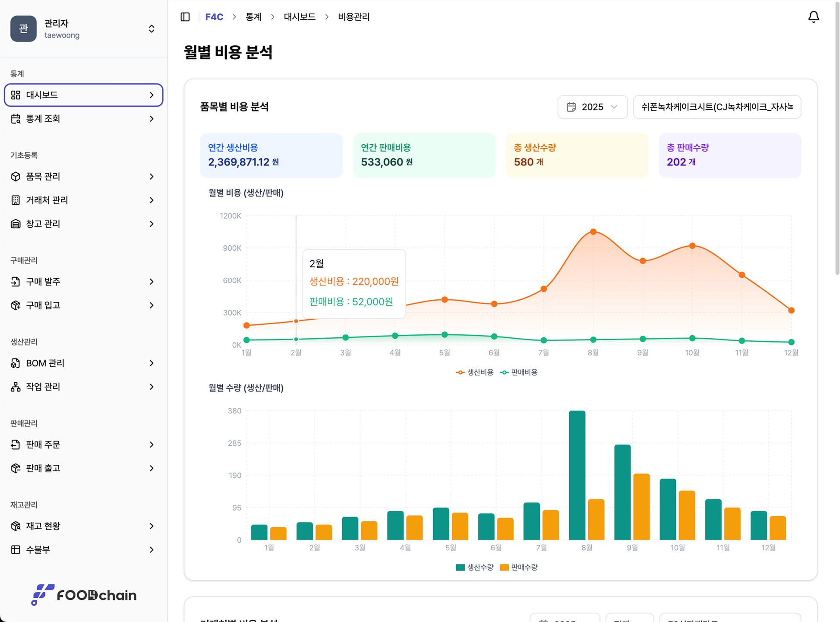Open the 창고 관리 warehouse icon
The width and height of the screenshot is (840, 622).
16,224
